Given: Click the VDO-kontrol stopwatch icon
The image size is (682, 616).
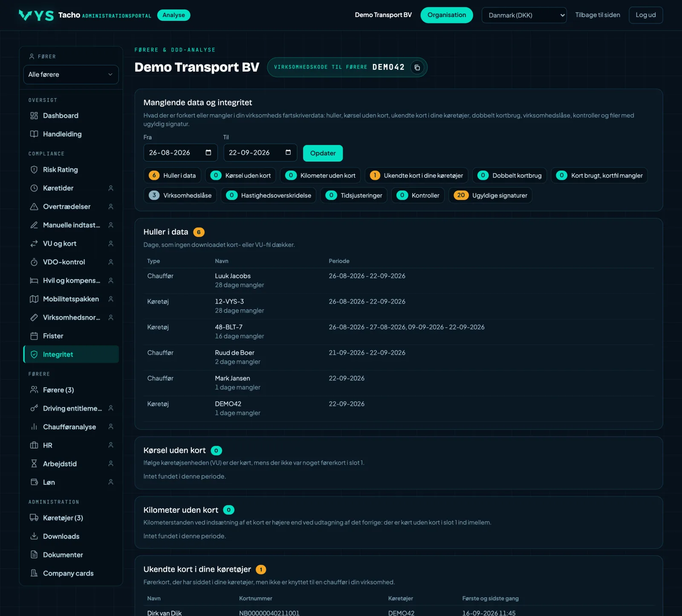Looking at the screenshot, I should [x=34, y=262].
